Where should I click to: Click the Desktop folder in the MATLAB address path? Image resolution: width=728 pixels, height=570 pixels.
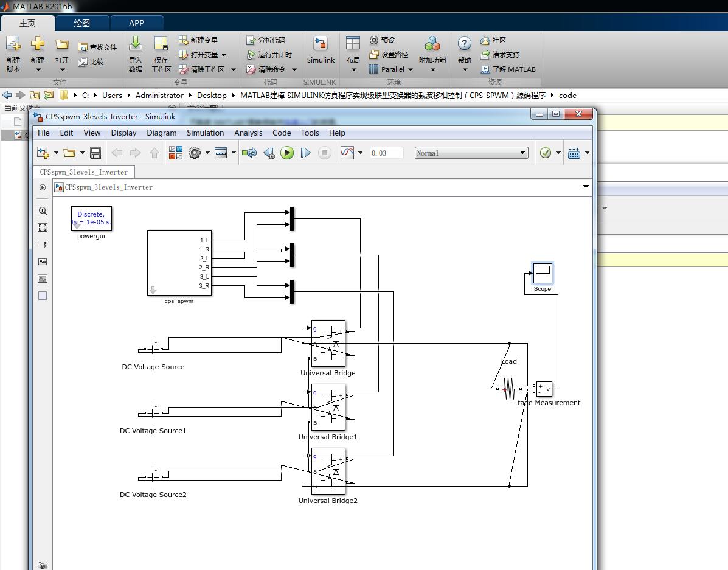(212, 96)
